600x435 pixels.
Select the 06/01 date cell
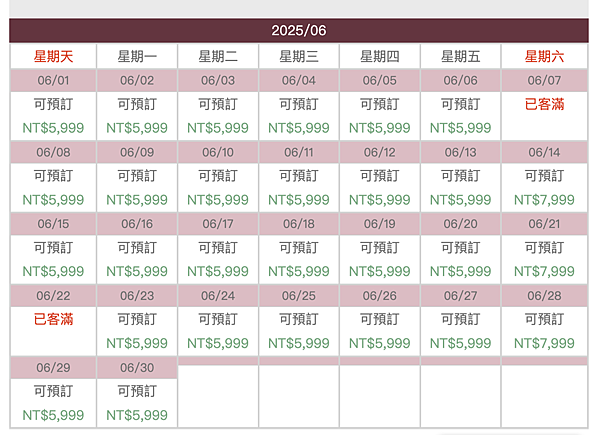[53, 80]
